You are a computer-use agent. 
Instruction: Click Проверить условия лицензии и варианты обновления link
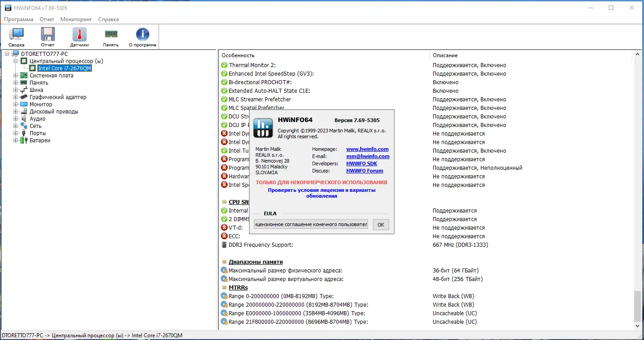tap(322, 193)
